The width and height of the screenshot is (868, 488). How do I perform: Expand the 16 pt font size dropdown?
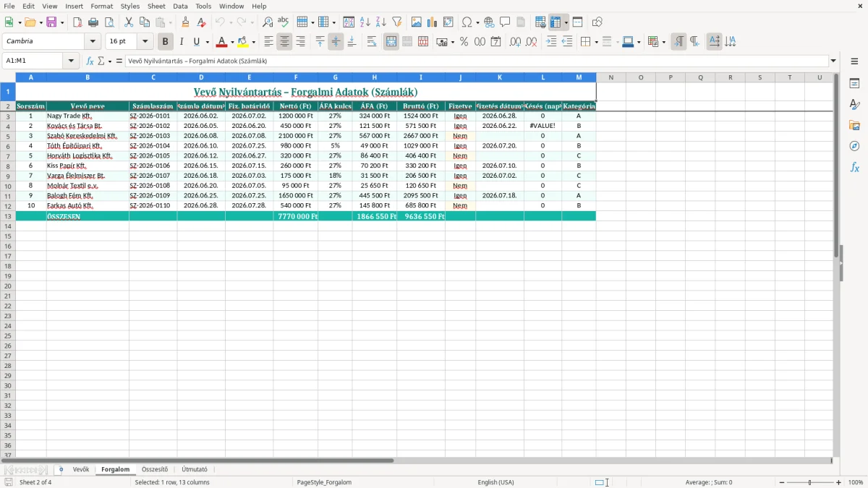145,41
